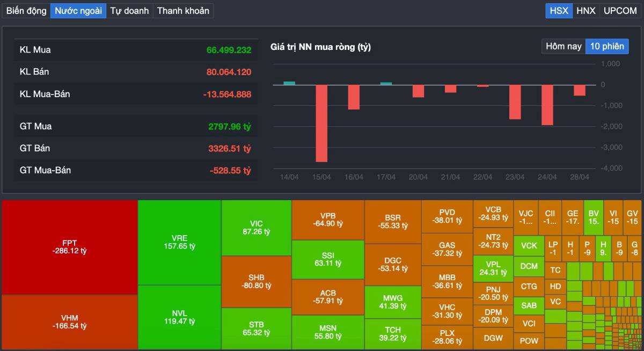Click the FPT -286.12 tỷ treemap cell
Screen dimensions: 644x351
tap(69, 247)
